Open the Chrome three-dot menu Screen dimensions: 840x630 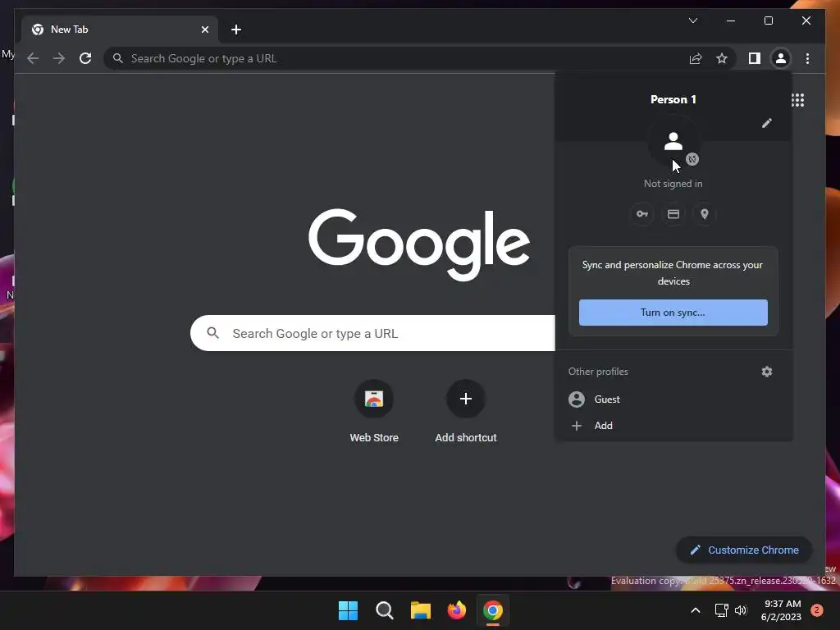tap(807, 58)
